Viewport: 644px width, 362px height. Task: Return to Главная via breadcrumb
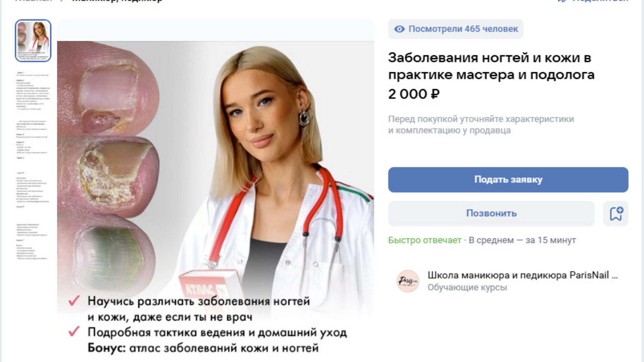click(x=33, y=1)
